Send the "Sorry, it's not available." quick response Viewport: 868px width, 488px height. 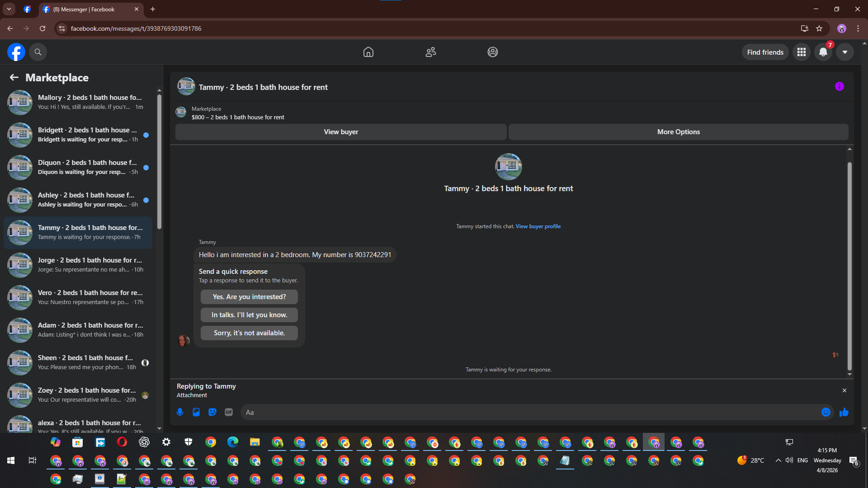tap(249, 333)
